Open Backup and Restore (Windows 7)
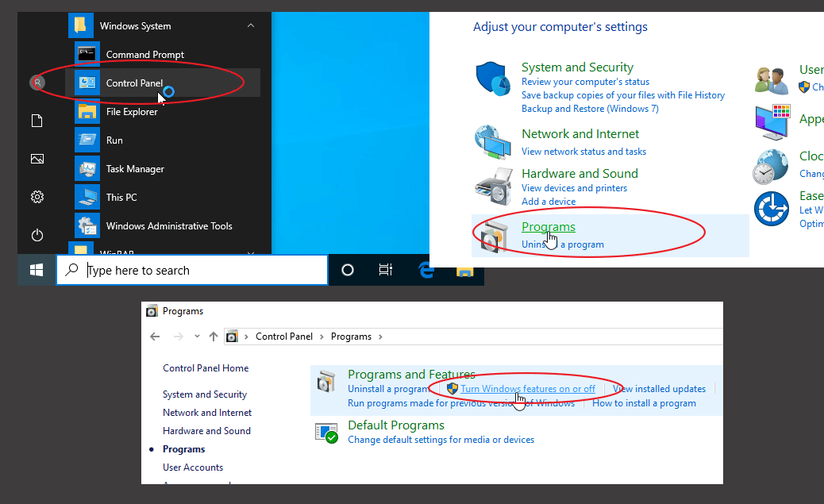 pos(590,109)
